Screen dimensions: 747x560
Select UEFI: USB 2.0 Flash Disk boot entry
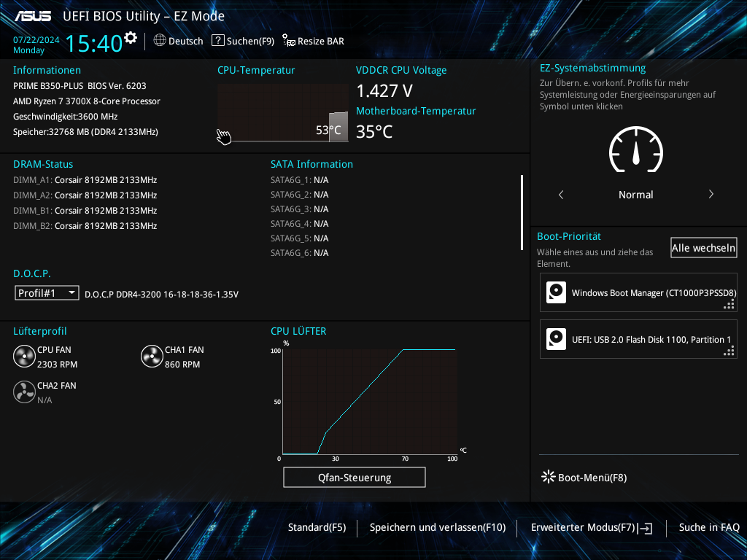[x=638, y=339]
